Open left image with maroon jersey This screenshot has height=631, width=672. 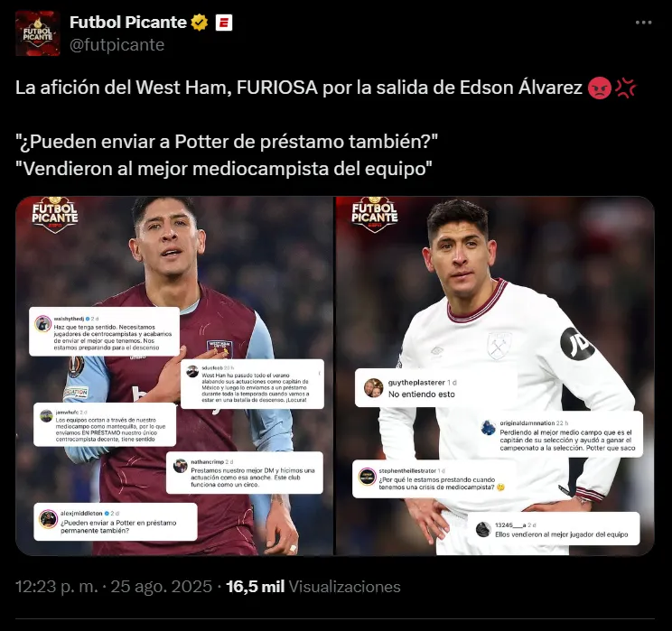pos(174,376)
